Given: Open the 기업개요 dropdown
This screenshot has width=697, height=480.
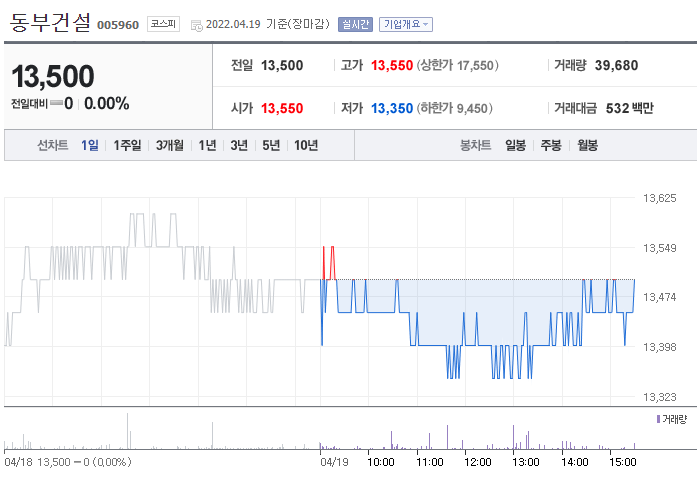Looking at the screenshot, I should [x=405, y=24].
